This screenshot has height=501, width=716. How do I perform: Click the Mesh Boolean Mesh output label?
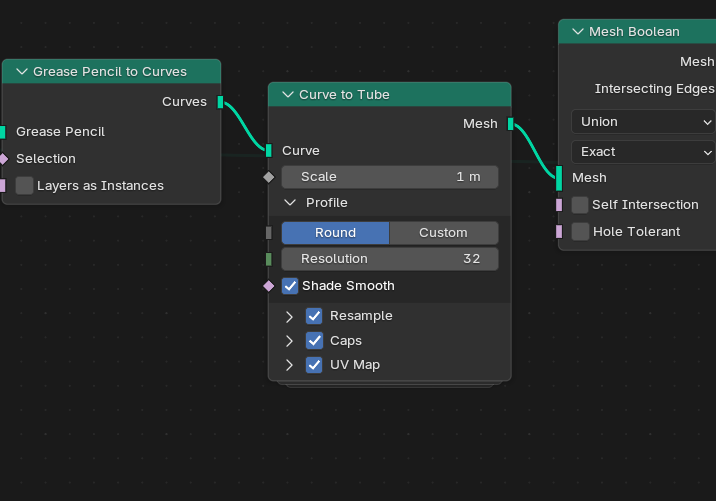(697, 62)
